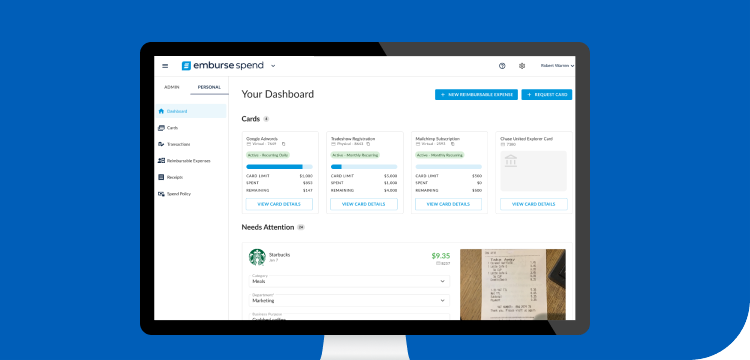
Task: Click the Reimbursable Expenses sidebar icon
Action: (161, 161)
